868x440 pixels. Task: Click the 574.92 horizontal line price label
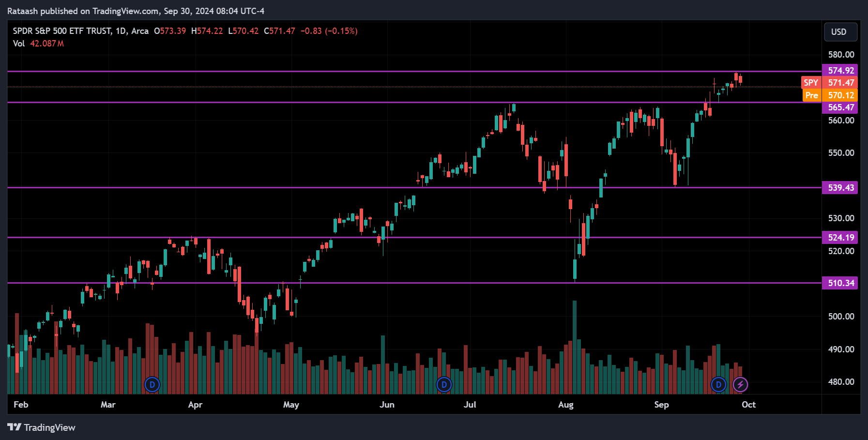(840, 71)
